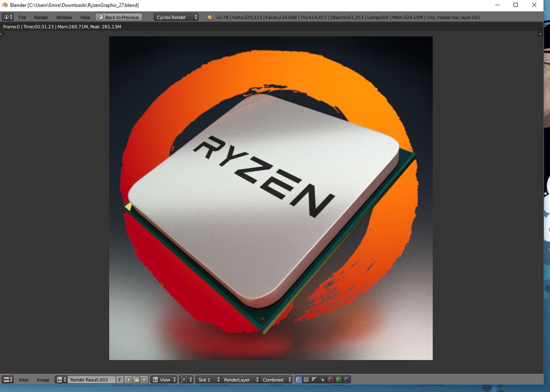Click the left region expand plus icon
Screen dimensions: 550x392
coord(1,34)
